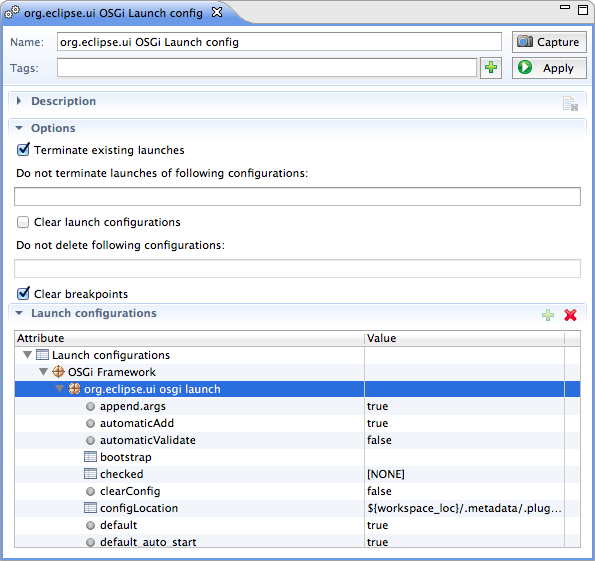Collapse the Launch configurations tree root node
595x561 pixels.
pyautogui.click(x=27, y=355)
